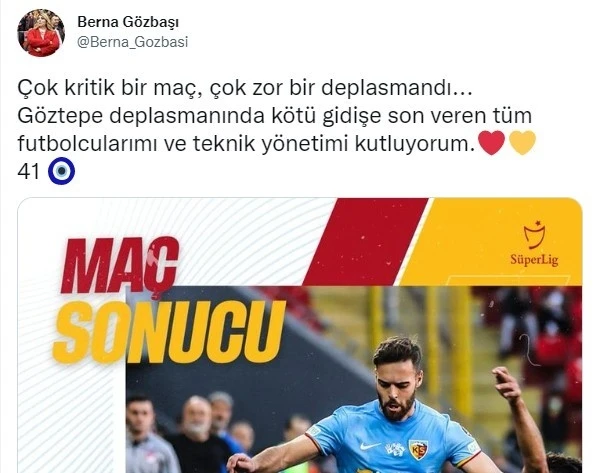Click the yellow heart emoji
Viewport: 596px width, 473px height.
tap(522, 143)
